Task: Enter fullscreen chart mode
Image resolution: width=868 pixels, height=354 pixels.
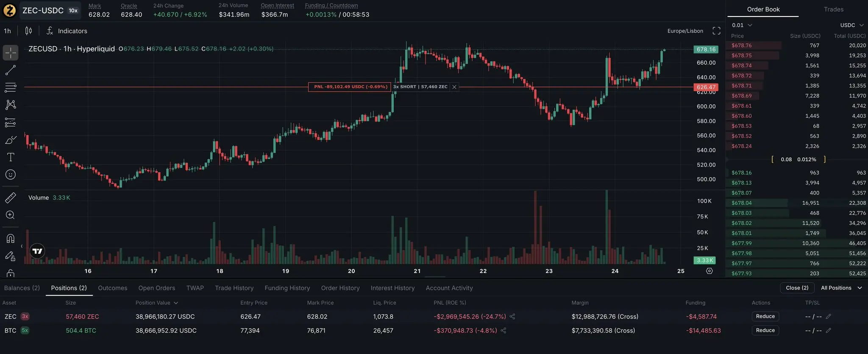Action: coord(716,31)
